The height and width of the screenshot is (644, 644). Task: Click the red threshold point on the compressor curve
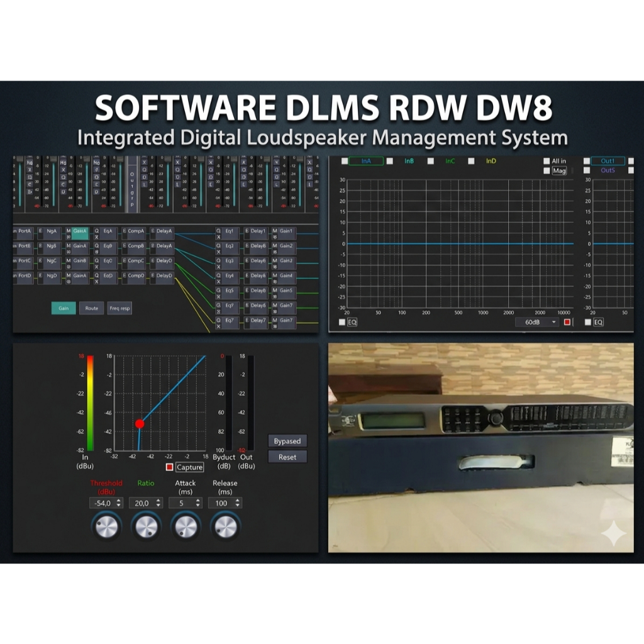[140, 424]
